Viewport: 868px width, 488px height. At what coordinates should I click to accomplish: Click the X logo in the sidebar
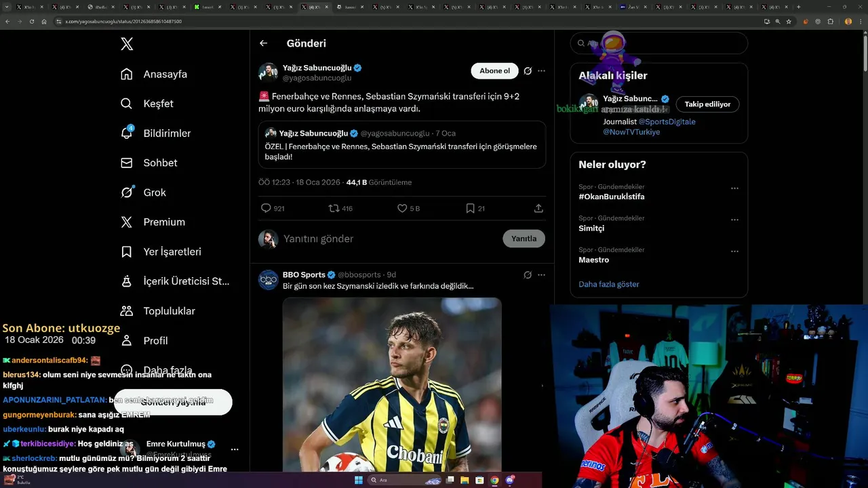click(x=127, y=44)
